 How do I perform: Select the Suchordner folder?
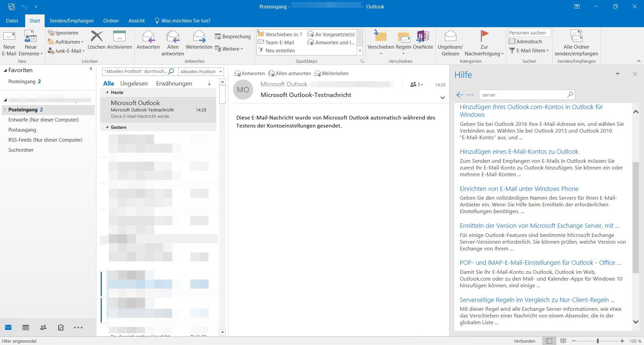tap(21, 150)
